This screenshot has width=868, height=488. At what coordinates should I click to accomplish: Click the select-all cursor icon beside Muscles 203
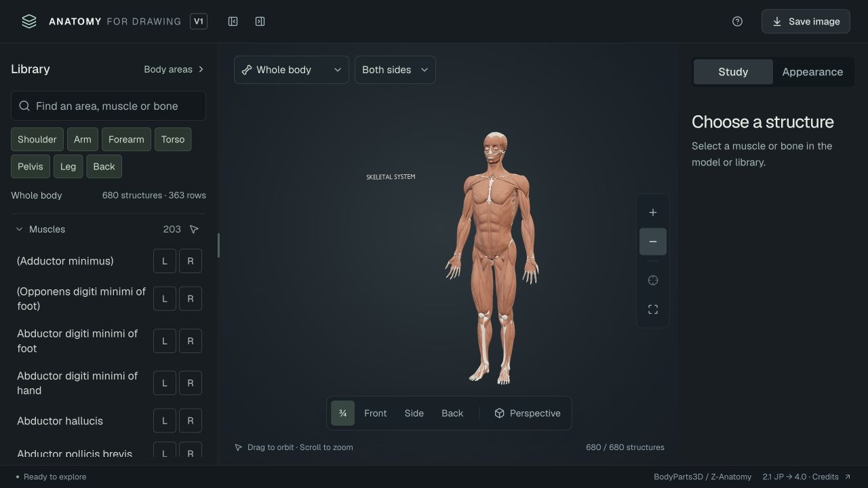point(194,230)
